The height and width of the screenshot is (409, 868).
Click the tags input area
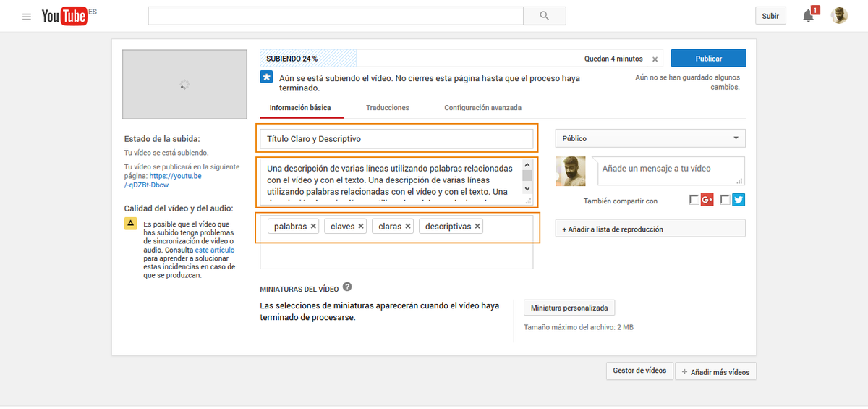coord(397,242)
